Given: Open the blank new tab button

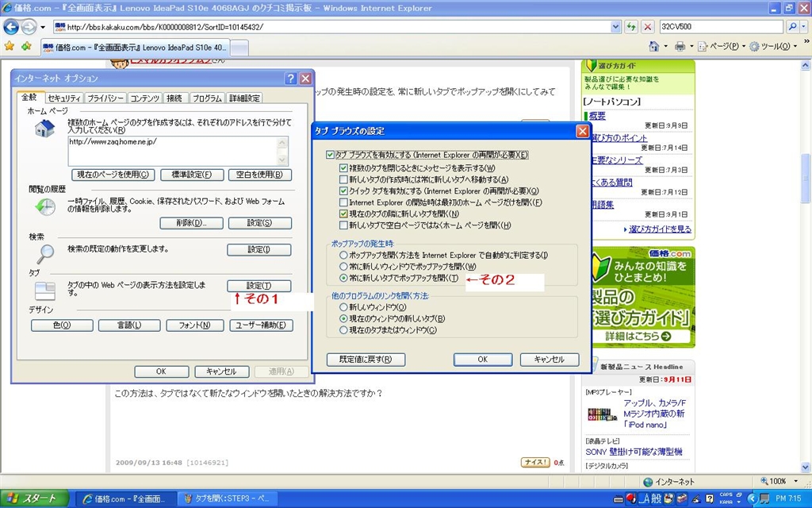Looking at the screenshot, I should pyautogui.click(x=239, y=48).
